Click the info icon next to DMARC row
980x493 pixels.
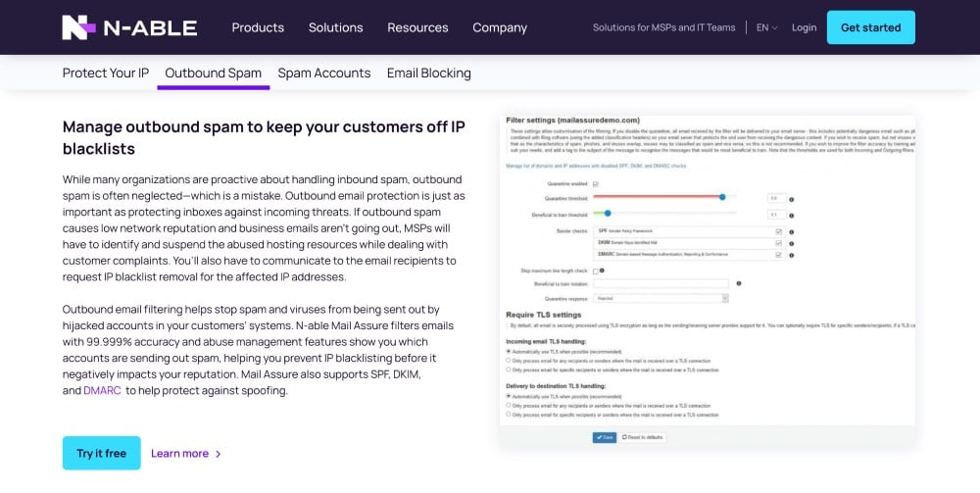[791, 256]
